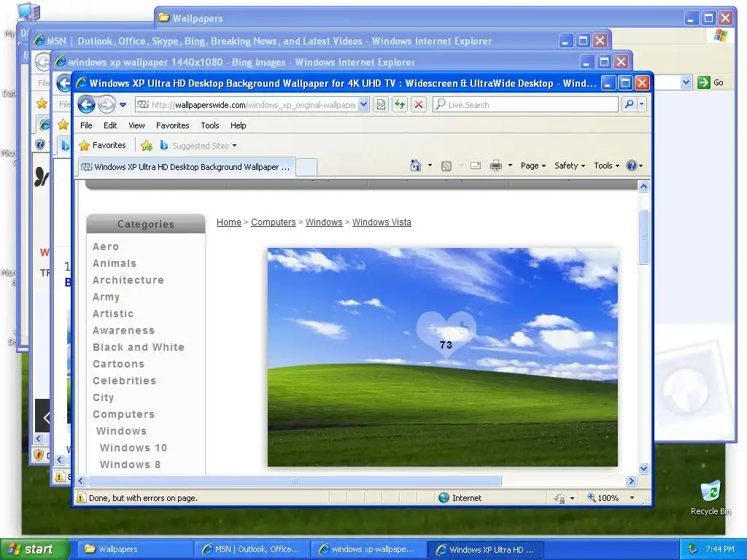747x560 pixels.
Task: Follow the Windows breadcrumb link
Action: [x=323, y=222]
